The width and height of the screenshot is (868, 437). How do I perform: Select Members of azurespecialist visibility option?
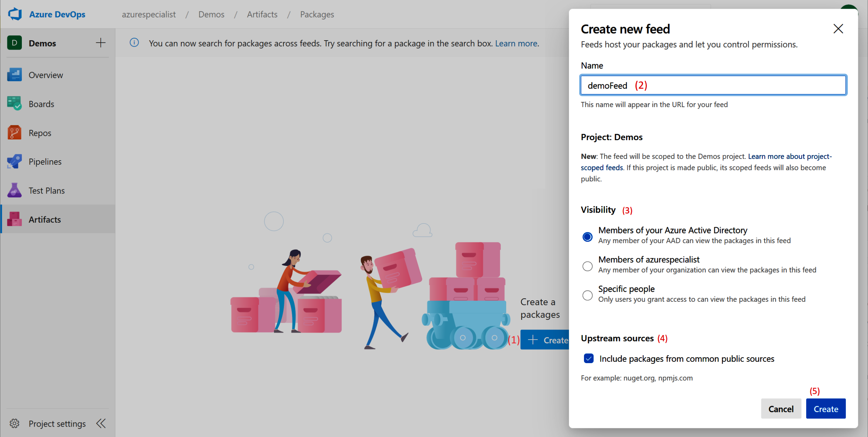click(587, 266)
